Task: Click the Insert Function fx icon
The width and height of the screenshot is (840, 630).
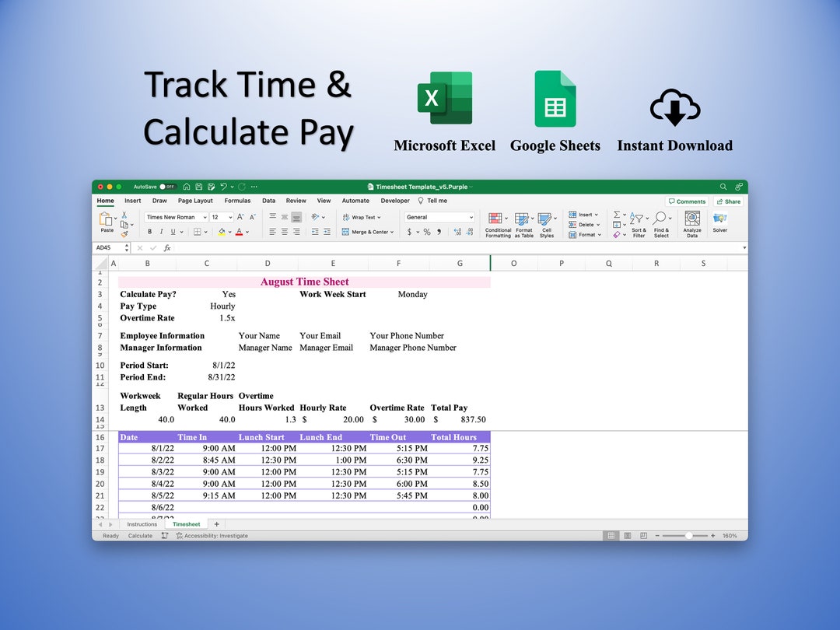Action: coord(167,247)
